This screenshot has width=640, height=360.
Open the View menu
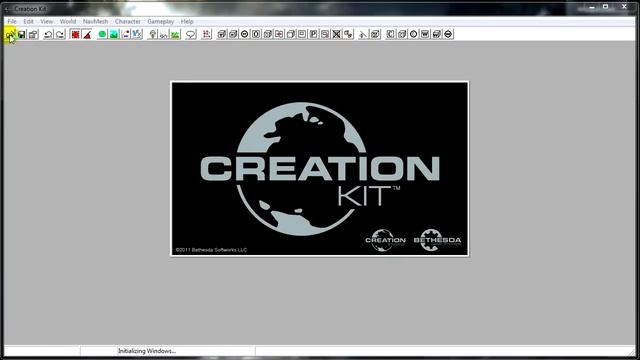47,21
